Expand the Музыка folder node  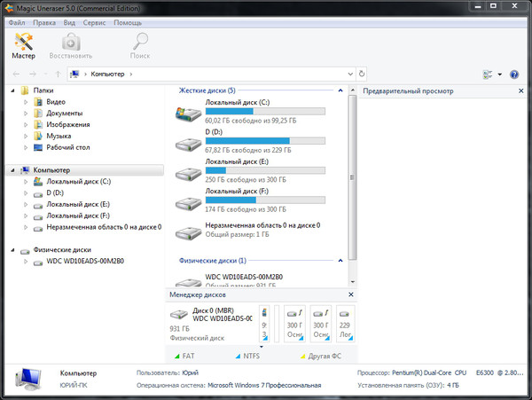pos(26,136)
